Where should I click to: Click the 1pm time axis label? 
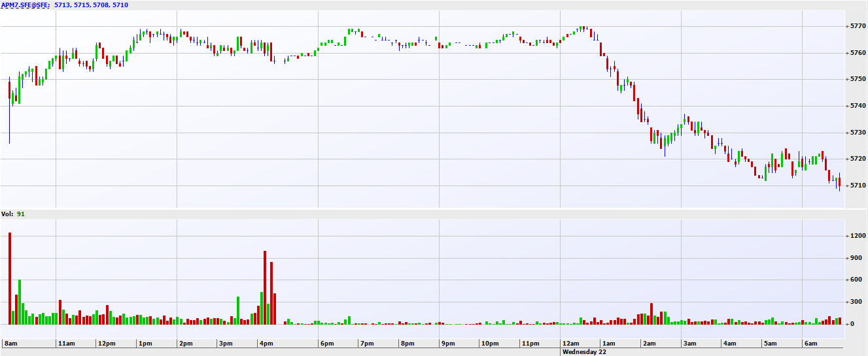point(145,344)
